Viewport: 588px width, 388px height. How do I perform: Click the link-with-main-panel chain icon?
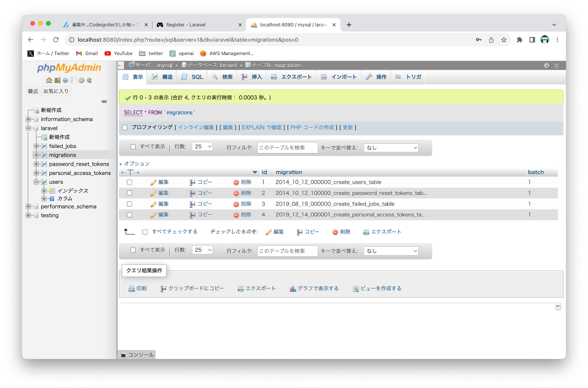(x=104, y=101)
